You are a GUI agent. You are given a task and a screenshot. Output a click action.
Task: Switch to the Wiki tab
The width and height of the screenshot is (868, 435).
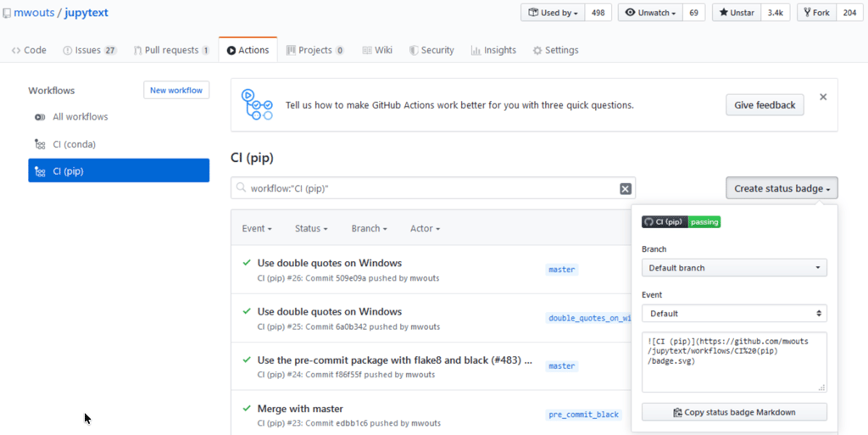[x=377, y=50]
